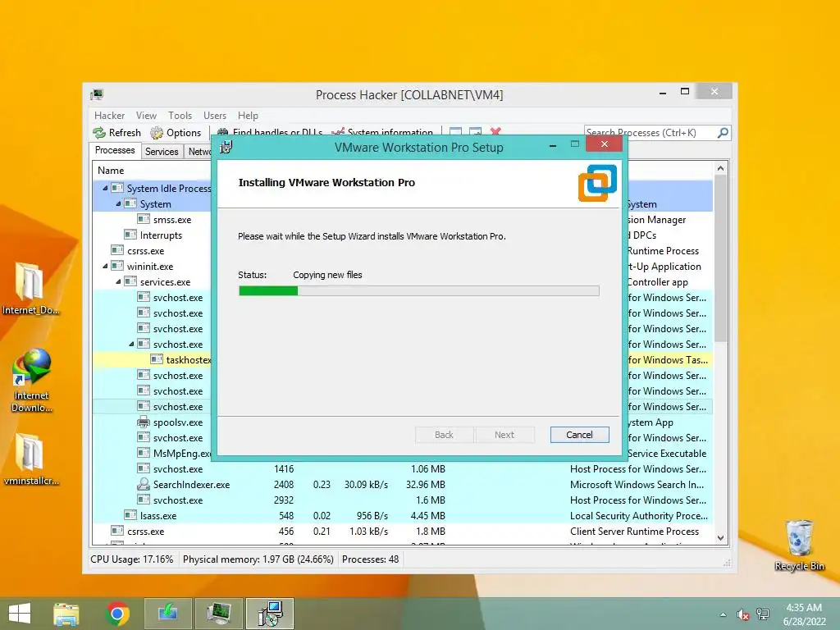Click the installation progress bar
Image resolution: width=840 pixels, height=630 pixels.
click(418, 290)
